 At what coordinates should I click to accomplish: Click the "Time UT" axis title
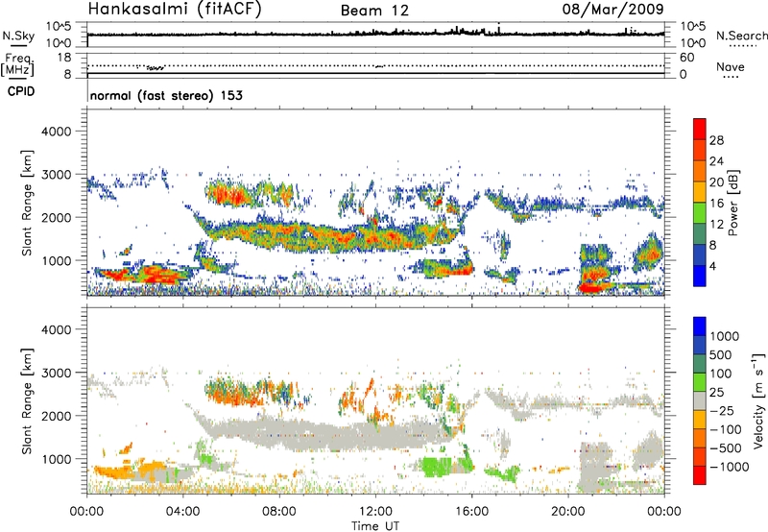[375, 526]
